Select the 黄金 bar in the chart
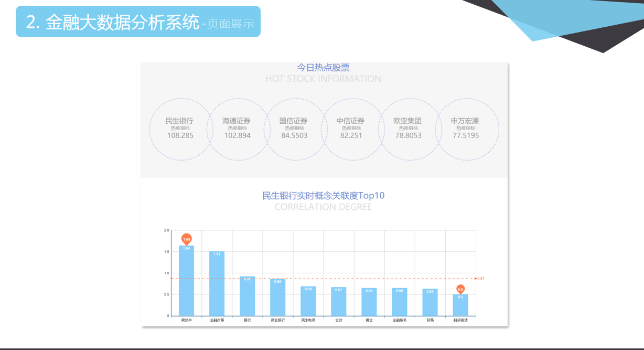The height and width of the screenshot is (350, 644). (369, 302)
